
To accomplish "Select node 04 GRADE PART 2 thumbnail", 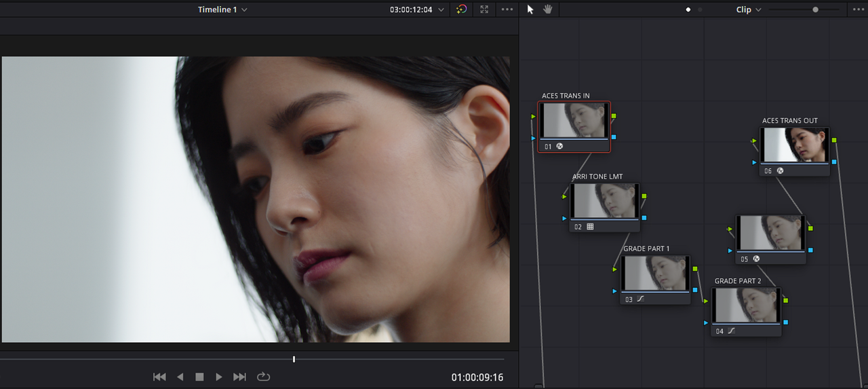I will tap(747, 305).
